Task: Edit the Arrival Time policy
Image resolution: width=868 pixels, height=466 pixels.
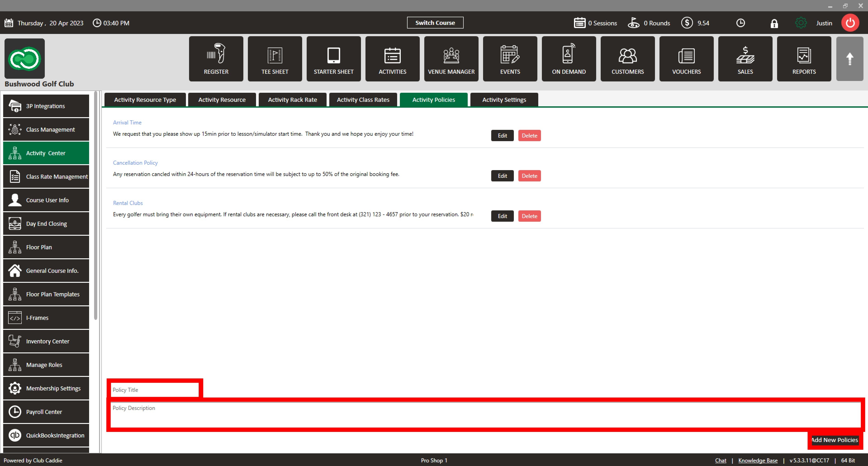Action: (x=502, y=136)
